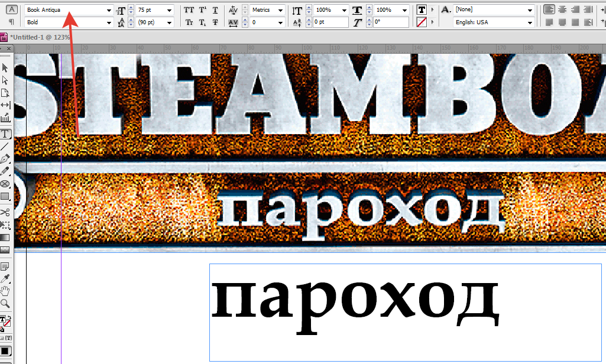
Task: Select the Ellipse Frame tool
Action: click(x=5, y=184)
